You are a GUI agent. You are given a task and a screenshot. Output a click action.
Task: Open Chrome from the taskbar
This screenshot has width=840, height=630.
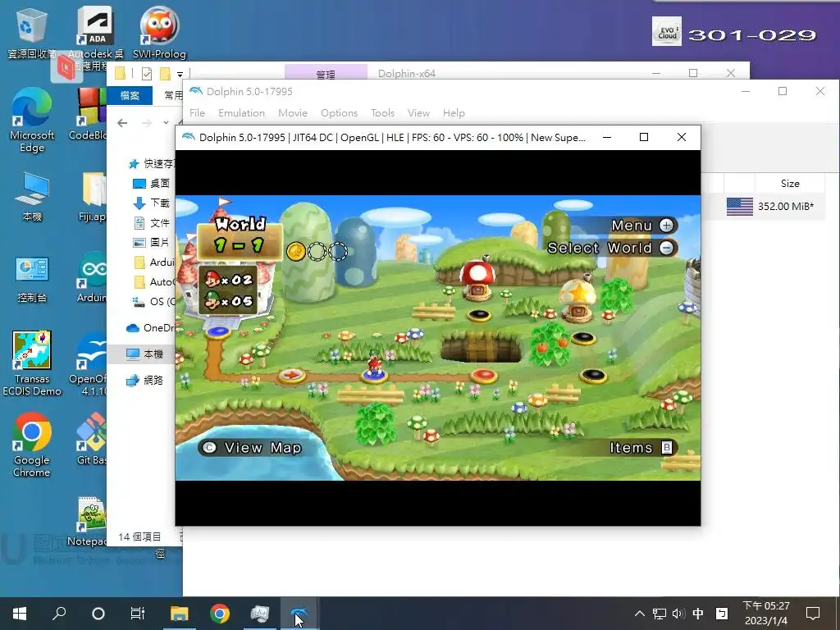[220, 613]
